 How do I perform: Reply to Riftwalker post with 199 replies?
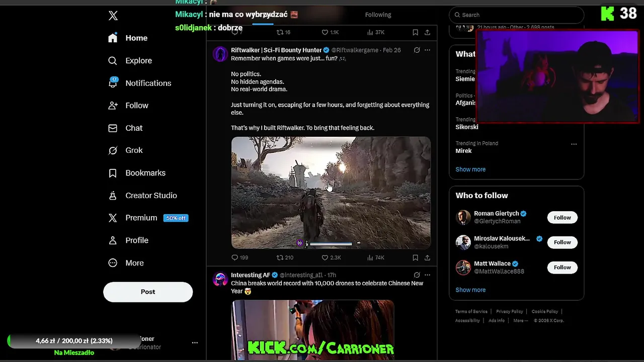239,258
